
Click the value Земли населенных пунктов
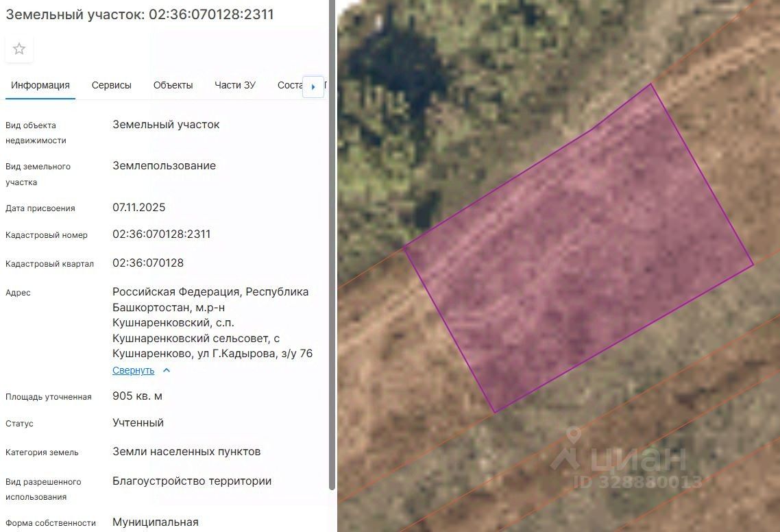(x=186, y=451)
